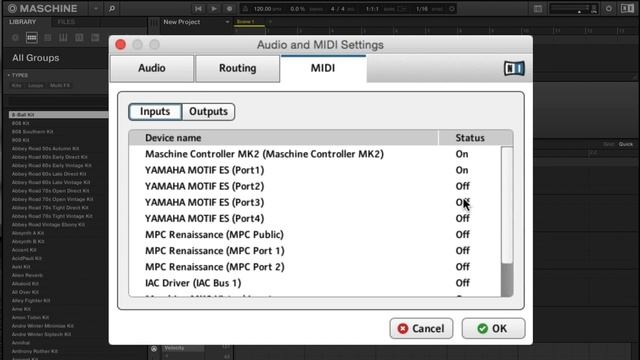640x360 pixels.
Task: Select the Projects file type icon in the browser
Action: 16,38
